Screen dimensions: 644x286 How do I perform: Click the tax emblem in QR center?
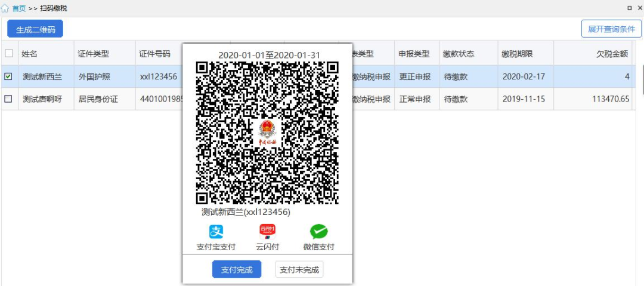267,133
